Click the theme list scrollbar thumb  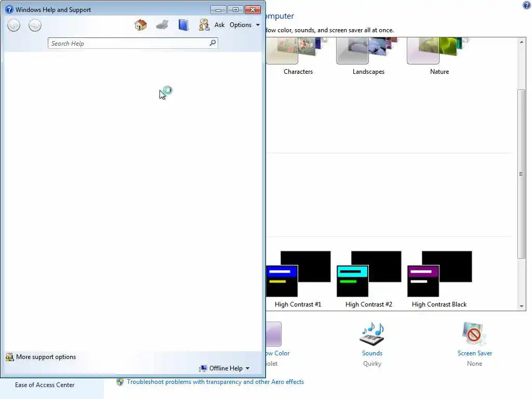click(x=522, y=174)
